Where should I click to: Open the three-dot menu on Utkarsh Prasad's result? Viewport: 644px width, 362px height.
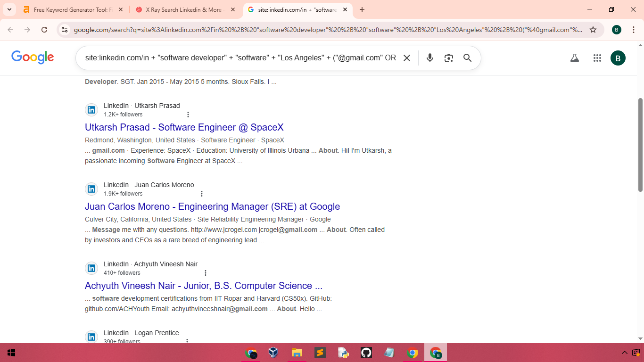pos(188,114)
